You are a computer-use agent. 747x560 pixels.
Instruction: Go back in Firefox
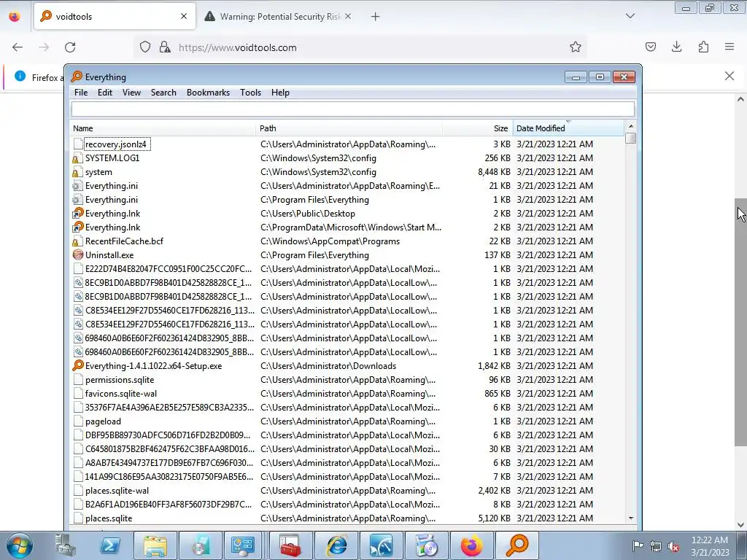(18, 47)
